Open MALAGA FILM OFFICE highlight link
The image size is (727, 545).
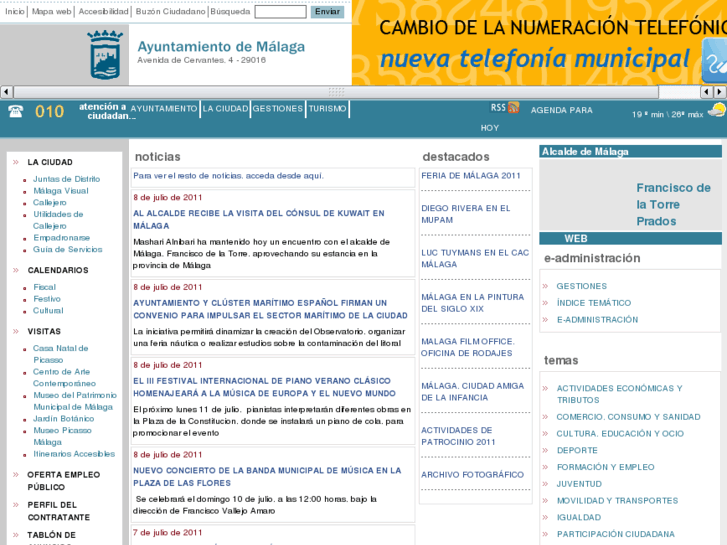[x=467, y=347]
